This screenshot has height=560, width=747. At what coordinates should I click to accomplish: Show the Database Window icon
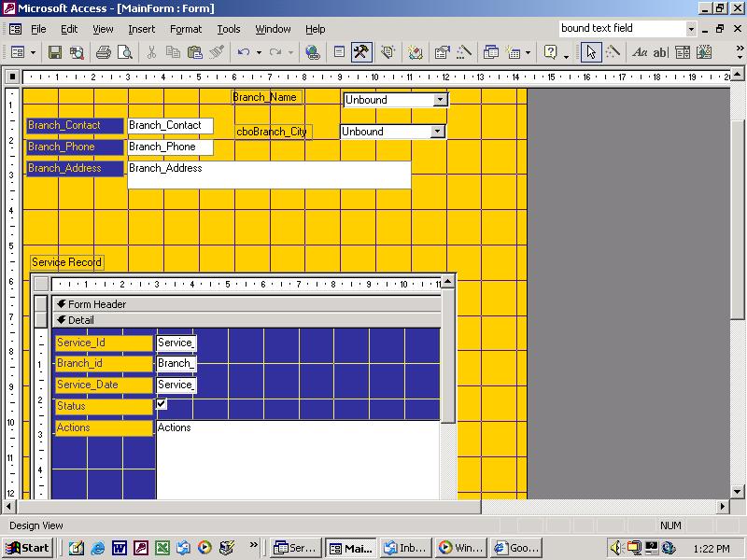point(491,52)
